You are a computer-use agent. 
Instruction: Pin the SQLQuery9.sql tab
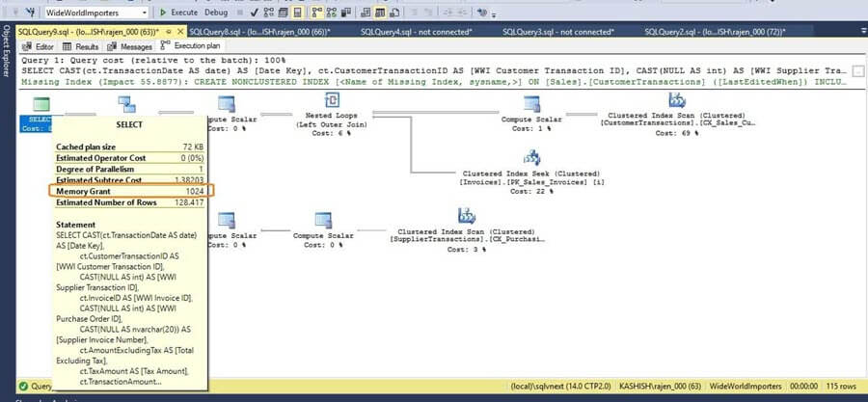tap(169, 32)
